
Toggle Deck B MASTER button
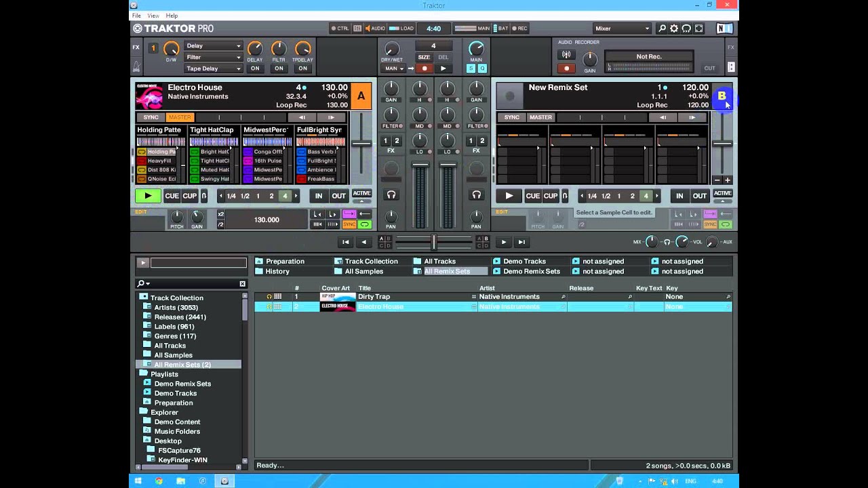[540, 117]
